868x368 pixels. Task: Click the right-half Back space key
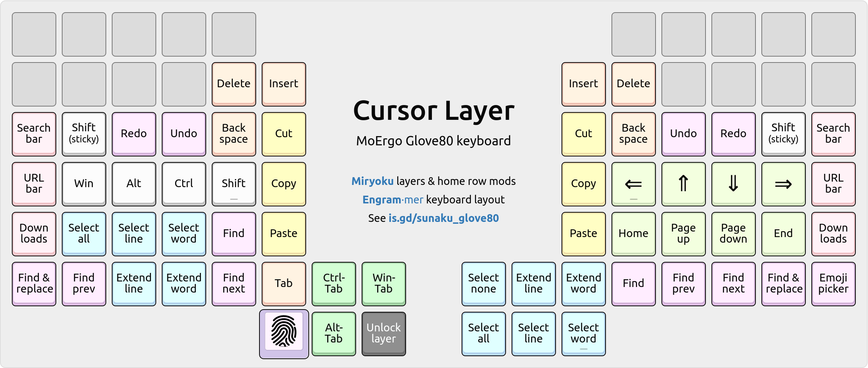point(633,134)
